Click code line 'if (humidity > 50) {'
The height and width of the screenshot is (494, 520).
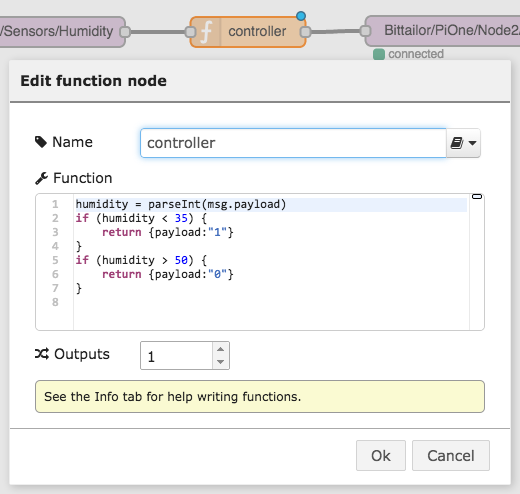(x=141, y=260)
